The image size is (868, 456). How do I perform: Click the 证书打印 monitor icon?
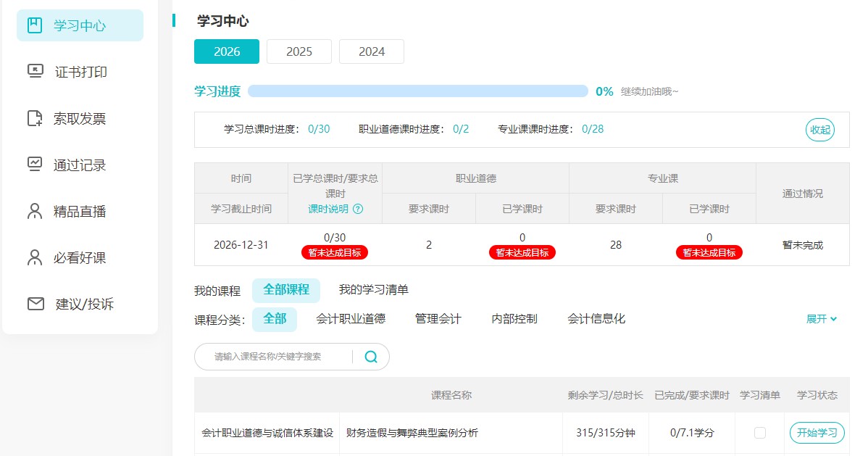tap(35, 72)
